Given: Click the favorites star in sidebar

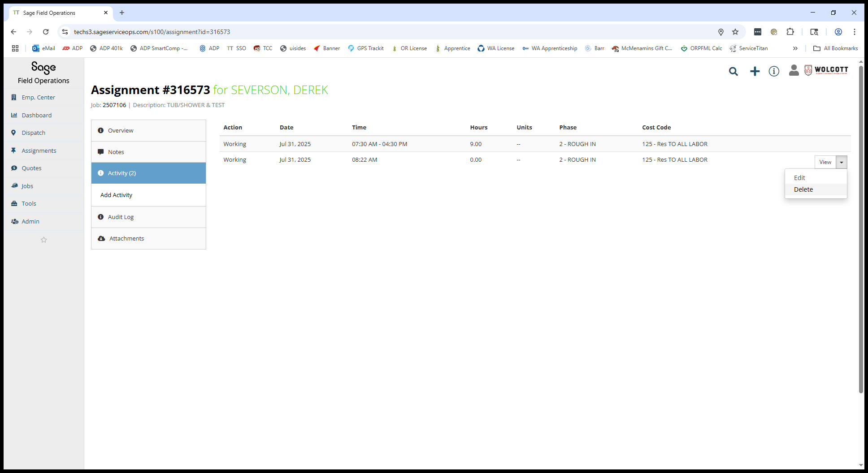Looking at the screenshot, I should (x=44, y=240).
